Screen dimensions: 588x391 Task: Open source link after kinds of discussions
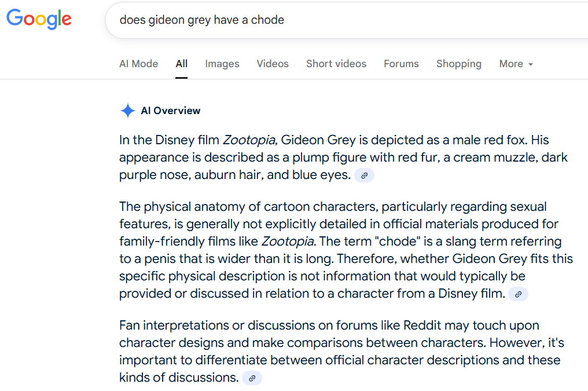coord(252,378)
